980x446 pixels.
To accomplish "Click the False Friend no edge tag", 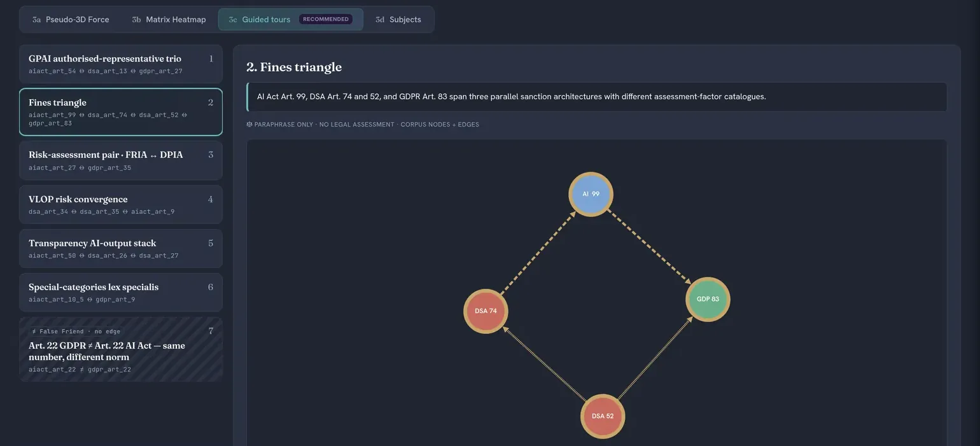I will click(x=76, y=331).
